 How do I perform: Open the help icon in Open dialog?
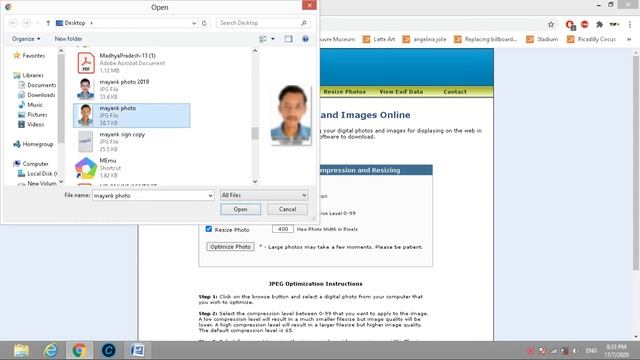[305, 39]
